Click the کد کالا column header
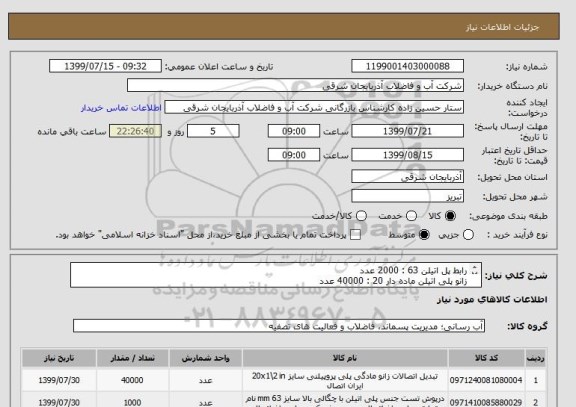This screenshot has height=407, width=576. click(x=486, y=358)
